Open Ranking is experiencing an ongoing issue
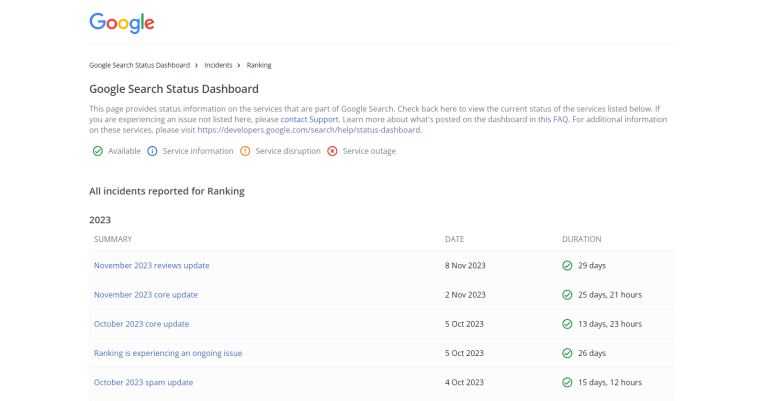 tap(168, 353)
